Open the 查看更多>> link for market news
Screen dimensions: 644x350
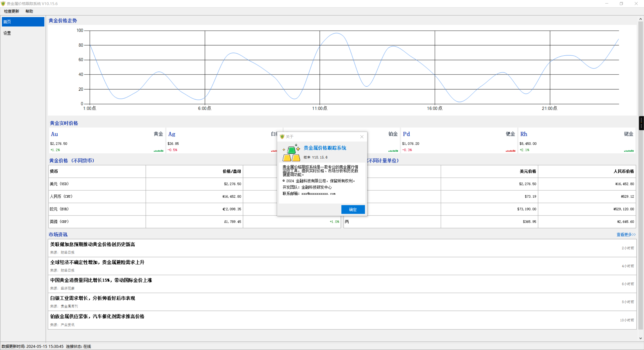(626, 234)
